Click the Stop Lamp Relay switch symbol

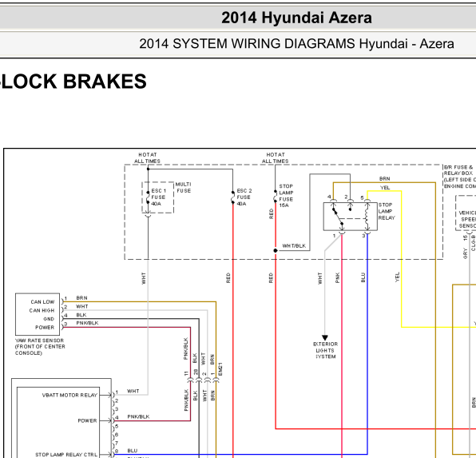[x=338, y=217]
